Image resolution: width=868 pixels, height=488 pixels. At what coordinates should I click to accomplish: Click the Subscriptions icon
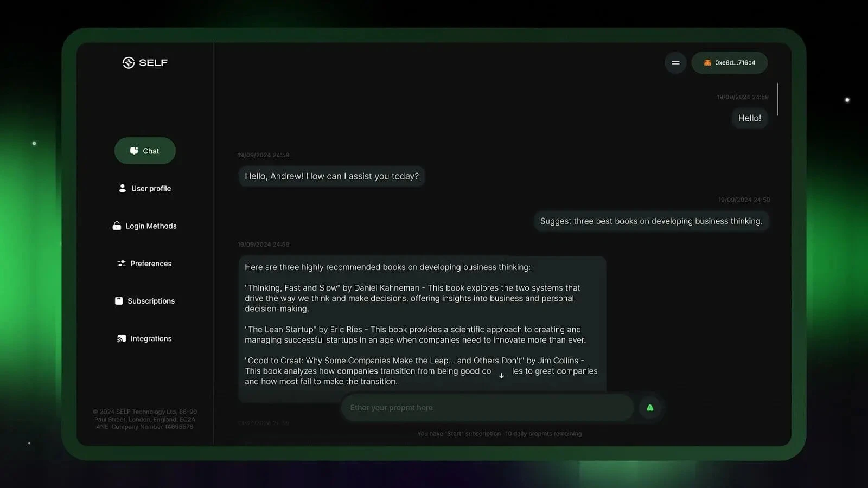[119, 300]
